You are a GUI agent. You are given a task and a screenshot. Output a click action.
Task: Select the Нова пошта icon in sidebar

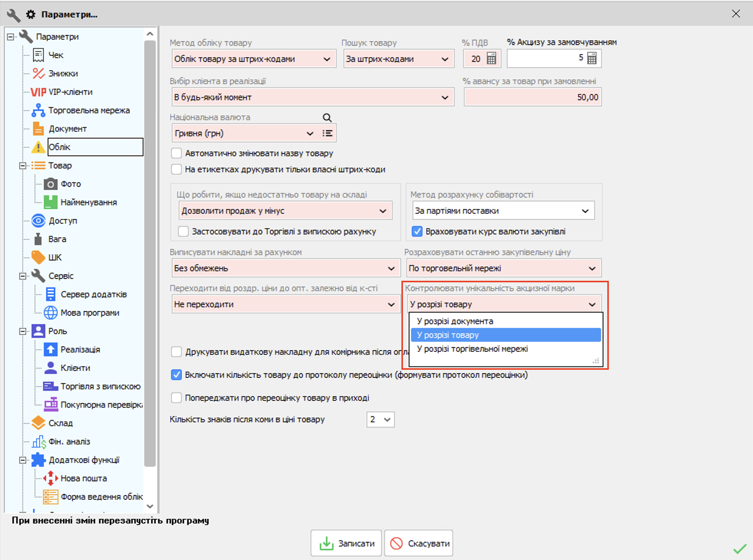(x=51, y=478)
